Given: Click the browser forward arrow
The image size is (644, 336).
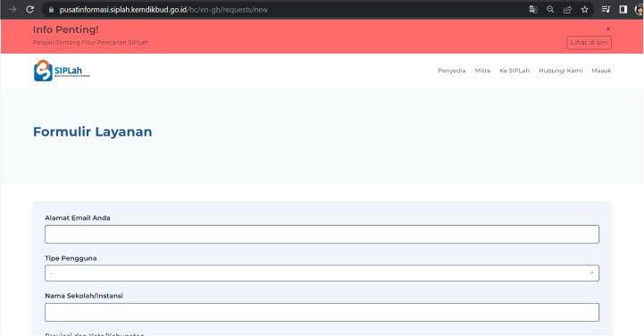Looking at the screenshot, I should click(13, 10).
